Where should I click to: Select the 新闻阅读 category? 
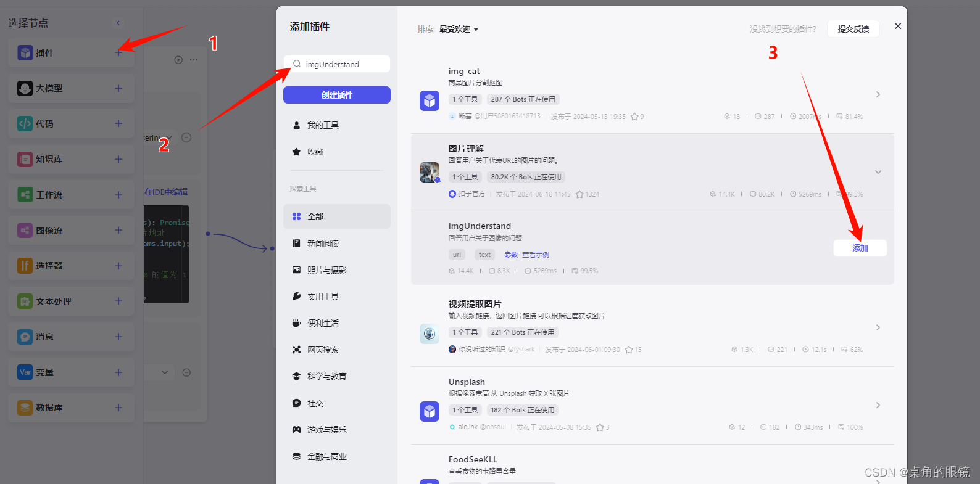337,244
